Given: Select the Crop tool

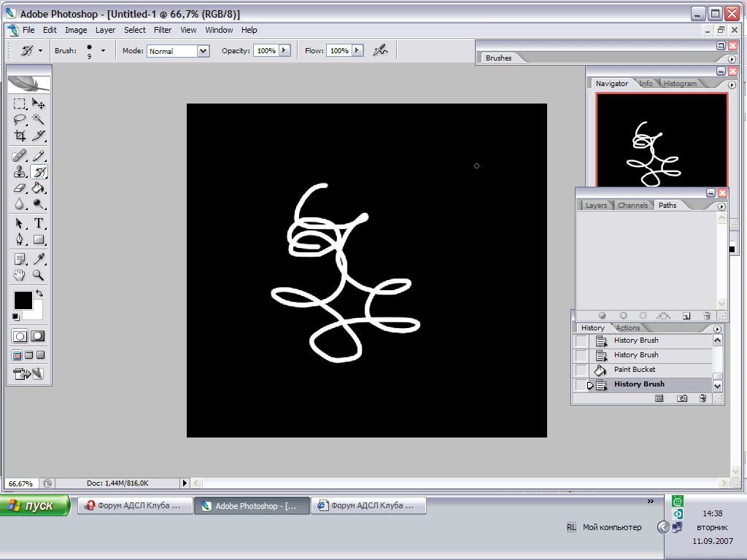Looking at the screenshot, I should [20, 136].
